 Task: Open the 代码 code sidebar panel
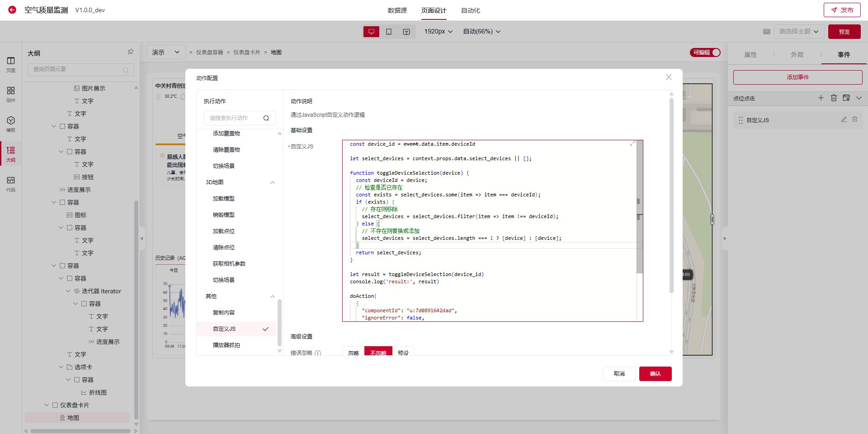click(x=11, y=183)
